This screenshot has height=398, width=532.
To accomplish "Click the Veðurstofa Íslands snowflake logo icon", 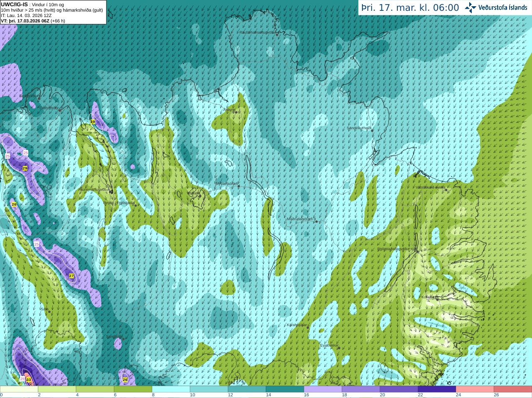I will click(470, 7).
